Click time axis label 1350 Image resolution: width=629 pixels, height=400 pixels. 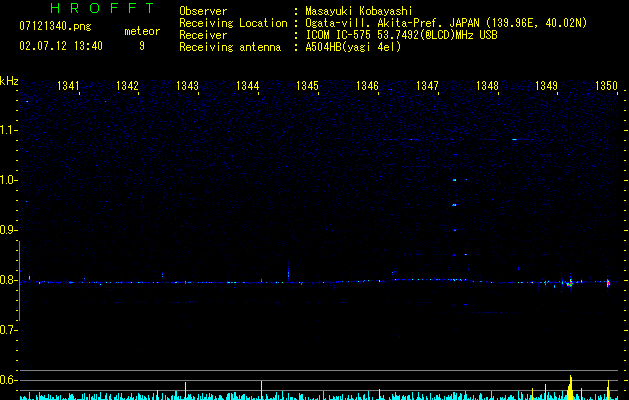(607, 85)
